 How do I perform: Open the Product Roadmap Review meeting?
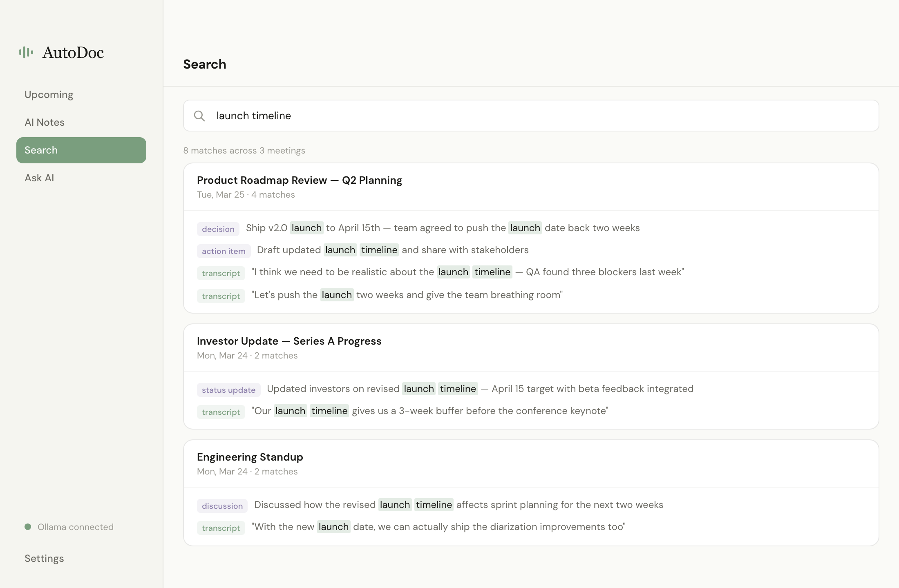pyautogui.click(x=299, y=180)
